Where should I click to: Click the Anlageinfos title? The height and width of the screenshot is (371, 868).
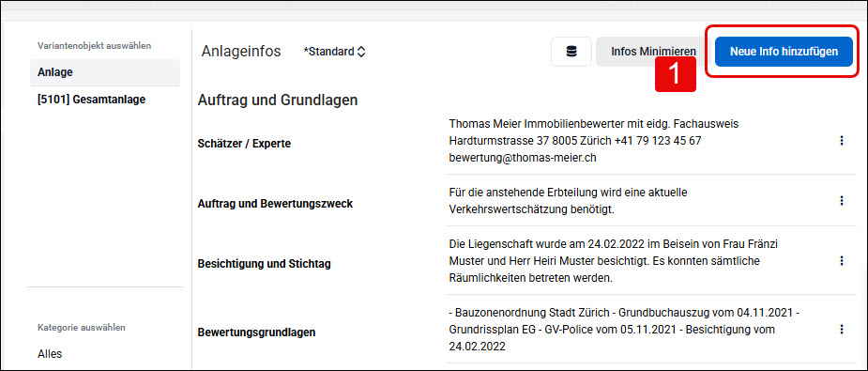[241, 52]
